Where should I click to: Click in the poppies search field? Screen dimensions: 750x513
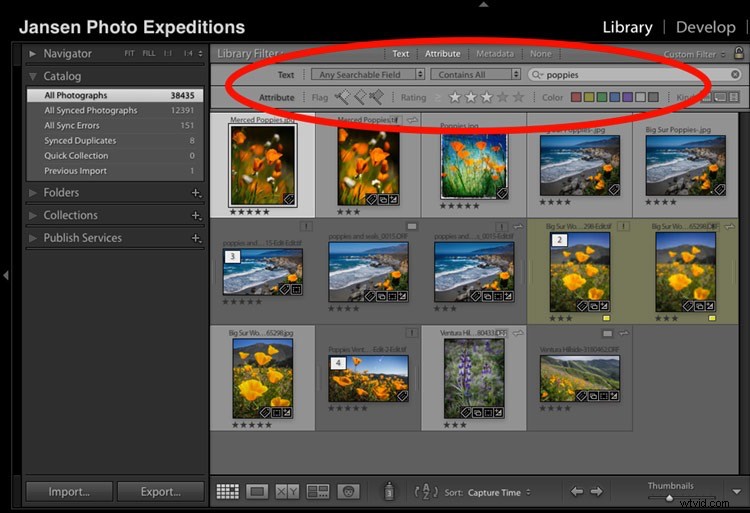636,75
